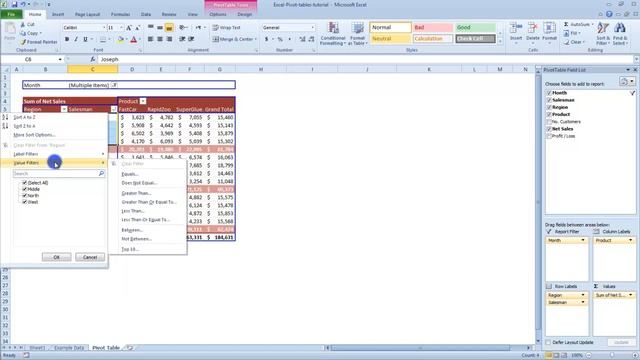The height and width of the screenshot is (360, 640).
Task: Expand Product field options in Column Labels area
Action: pos(630,240)
